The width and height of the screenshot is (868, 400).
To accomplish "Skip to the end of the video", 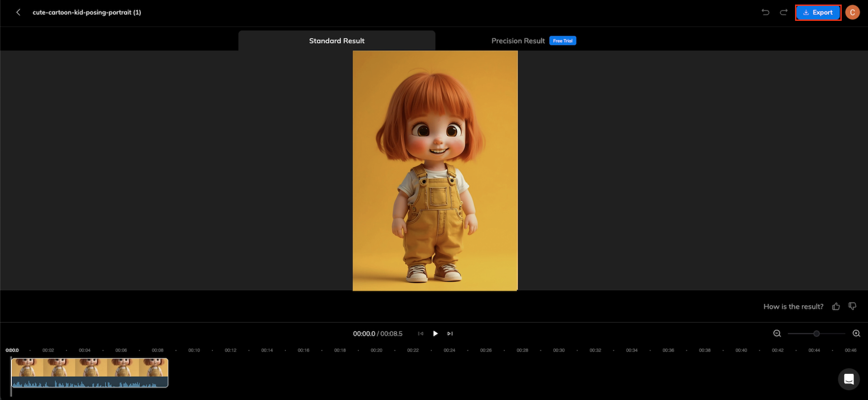I will point(450,333).
